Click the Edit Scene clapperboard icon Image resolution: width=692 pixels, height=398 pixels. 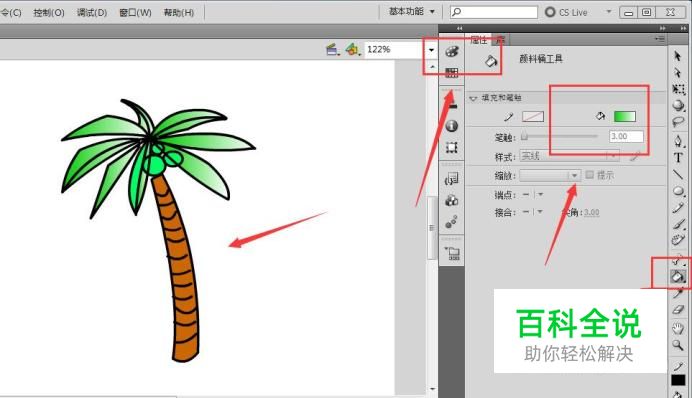pyautogui.click(x=332, y=49)
